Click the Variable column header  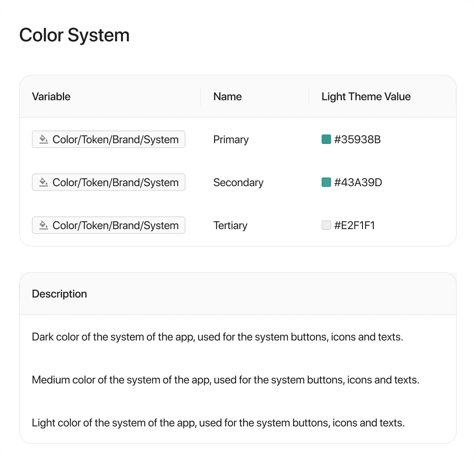(51, 96)
